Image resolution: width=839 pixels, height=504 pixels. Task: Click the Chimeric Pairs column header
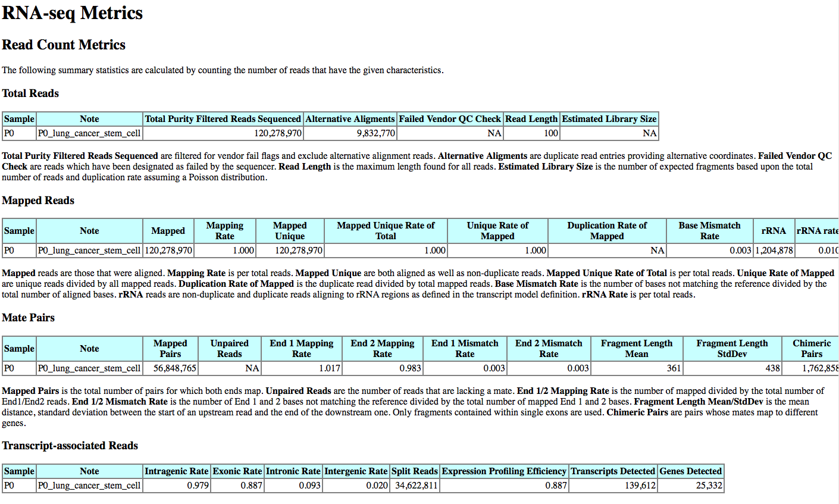(x=812, y=348)
